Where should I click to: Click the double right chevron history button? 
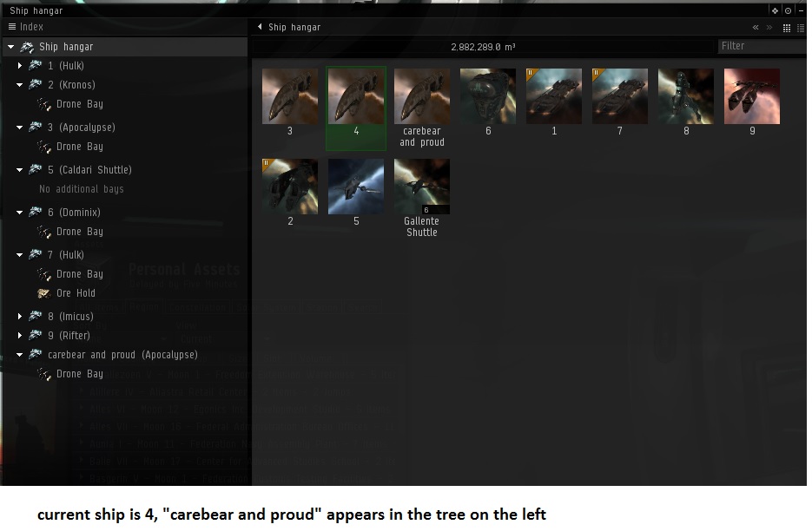tap(769, 28)
